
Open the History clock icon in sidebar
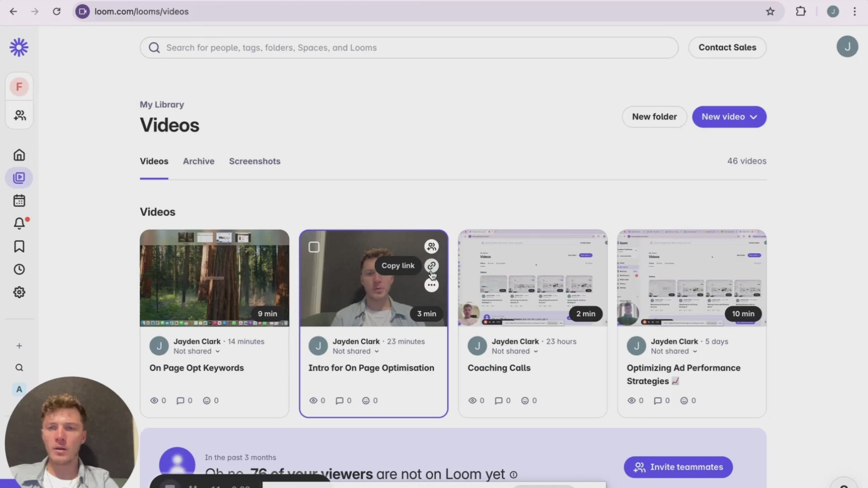[x=19, y=269]
